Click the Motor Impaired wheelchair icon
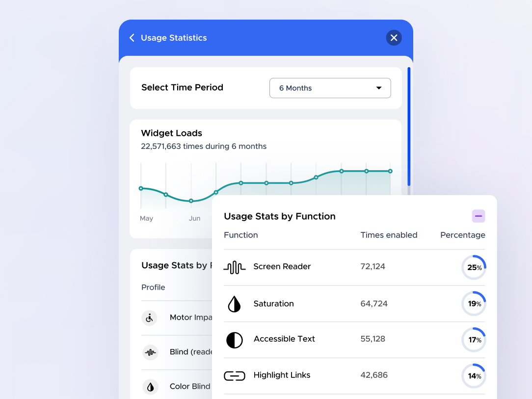The height and width of the screenshot is (399, 532). tap(149, 318)
